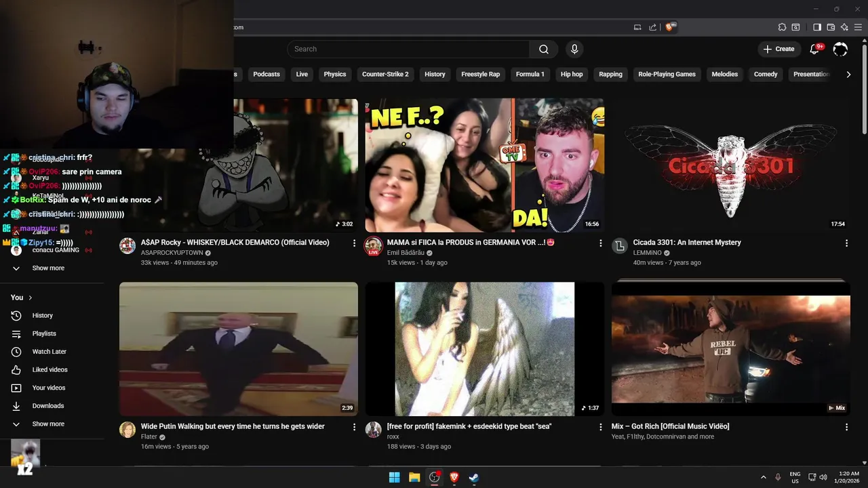This screenshot has height=488, width=868.
Task: Click the Create button
Action: 778,49
